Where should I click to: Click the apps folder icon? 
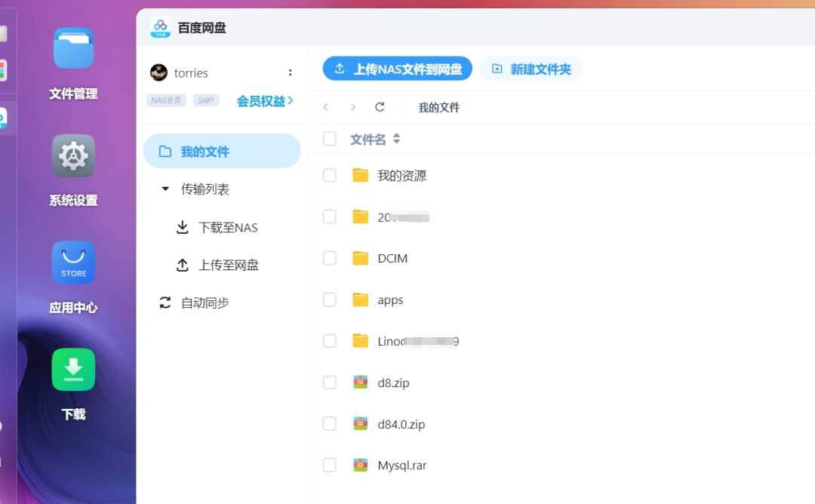pos(360,300)
